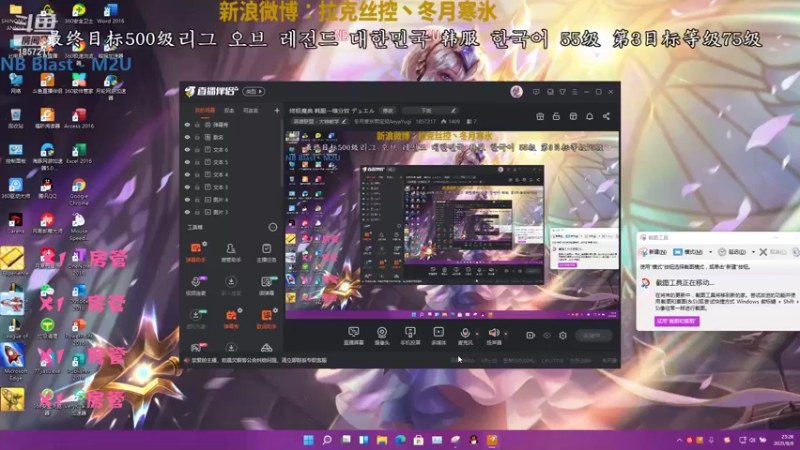Toggle visibility of the 图片 3 layer
The image size is (800, 450).
click(x=187, y=212)
